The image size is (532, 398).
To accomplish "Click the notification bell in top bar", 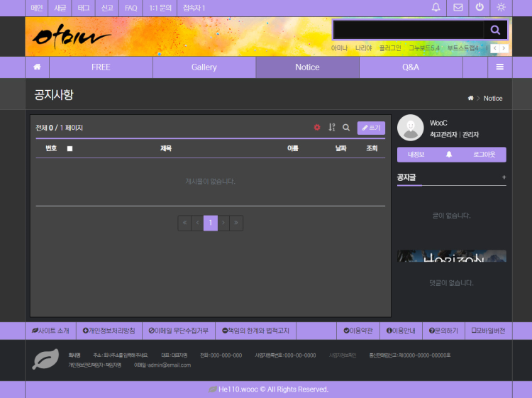I will tap(436, 8).
